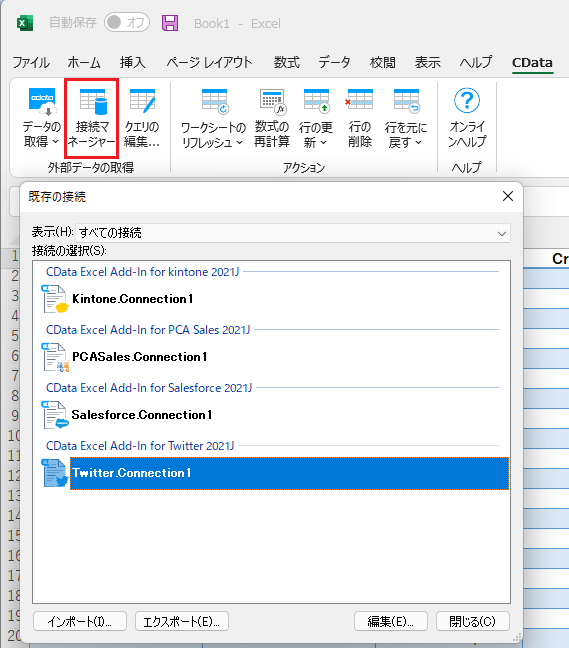Expand the 行の更新 dropdown arrow
The width and height of the screenshot is (569, 648).
(x=324, y=143)
